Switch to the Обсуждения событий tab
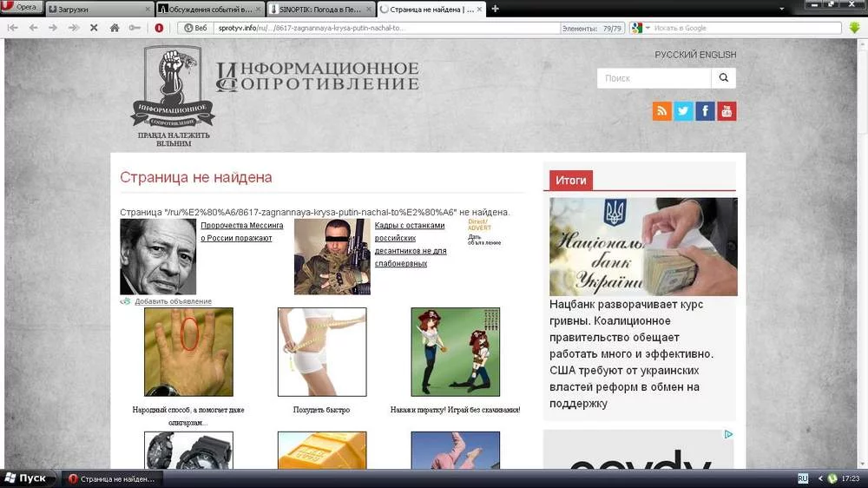The width and height of the screenshot is (868, 488). click(209, 9)
